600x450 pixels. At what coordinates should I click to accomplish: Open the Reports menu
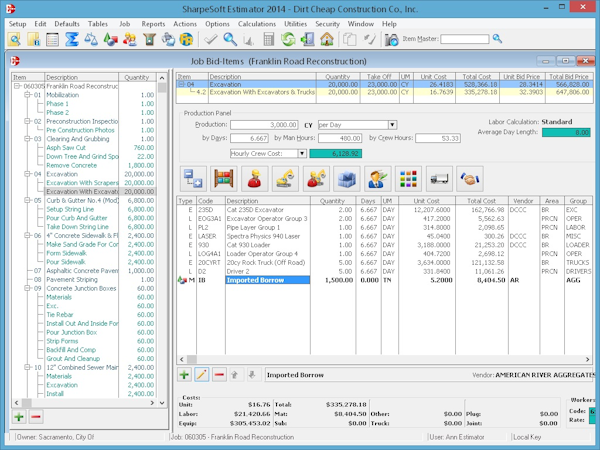153,22
